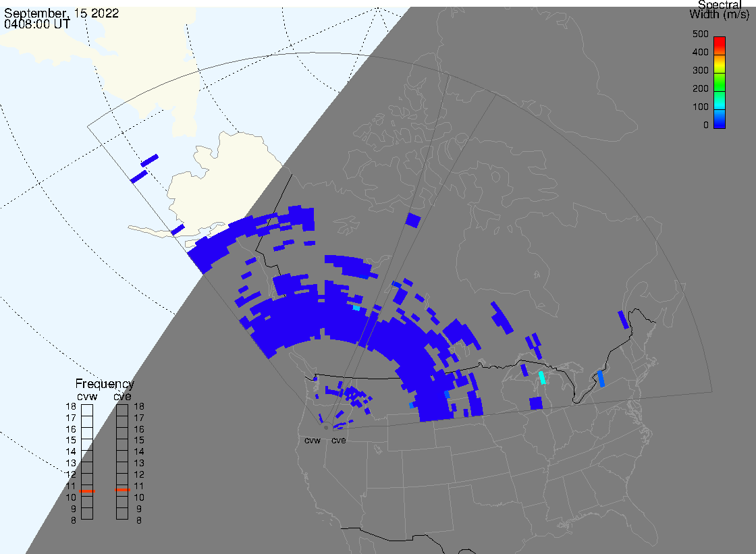The height and width of the screenshot is (554, 756).
Task: Click the "0" color scale label
Action: point(706,126)
